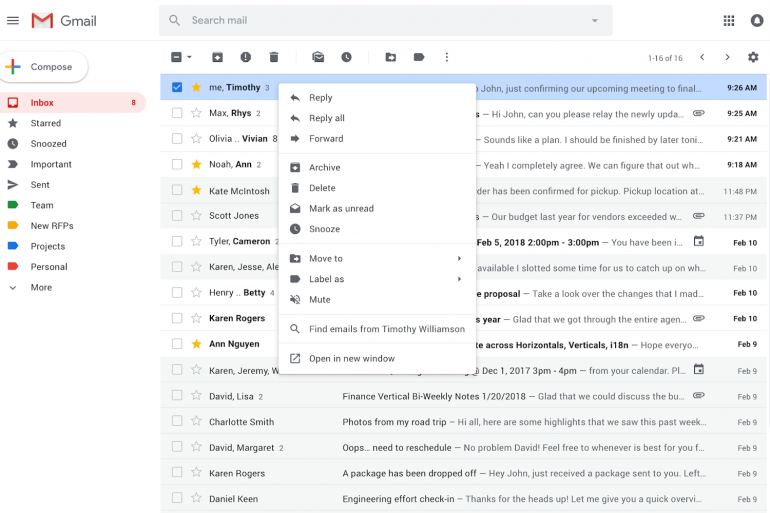Click the Archive icon in toolbar
Screen dimensions: 770x513
tap(217, 57)
